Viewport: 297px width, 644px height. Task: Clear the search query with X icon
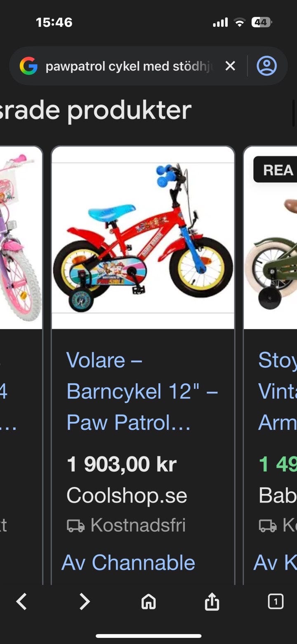click(x=230, y=66)
